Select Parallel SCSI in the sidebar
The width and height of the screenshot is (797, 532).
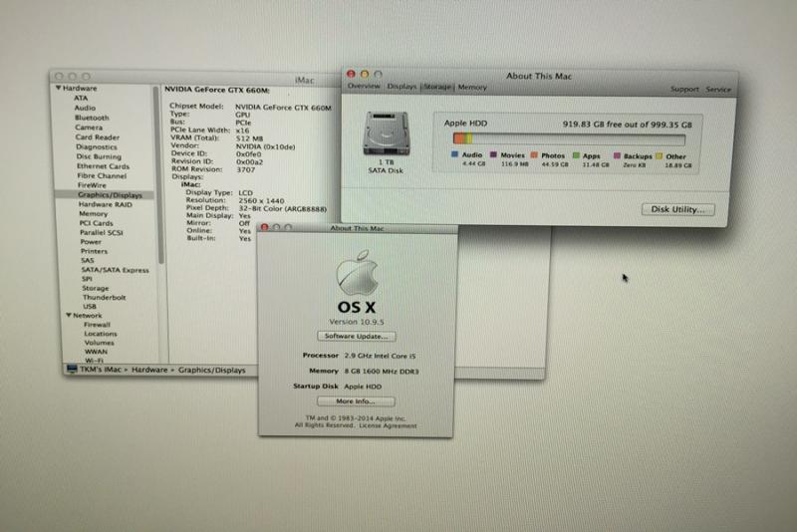coord(102,233)
